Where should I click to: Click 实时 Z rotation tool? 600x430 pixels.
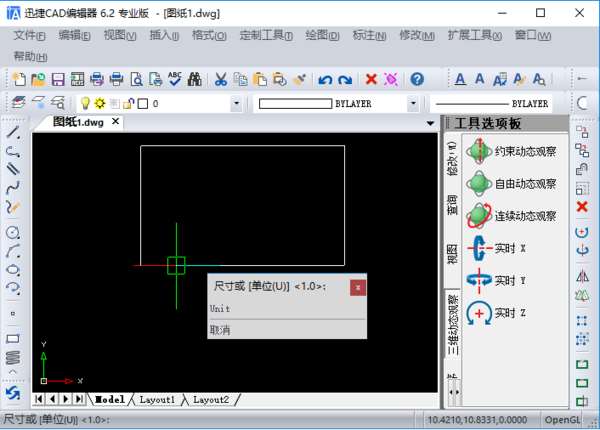[x=496, y=313]
